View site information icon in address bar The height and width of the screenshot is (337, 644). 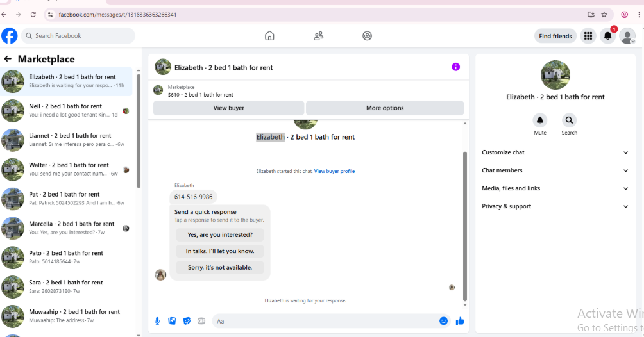coord(51,15)
